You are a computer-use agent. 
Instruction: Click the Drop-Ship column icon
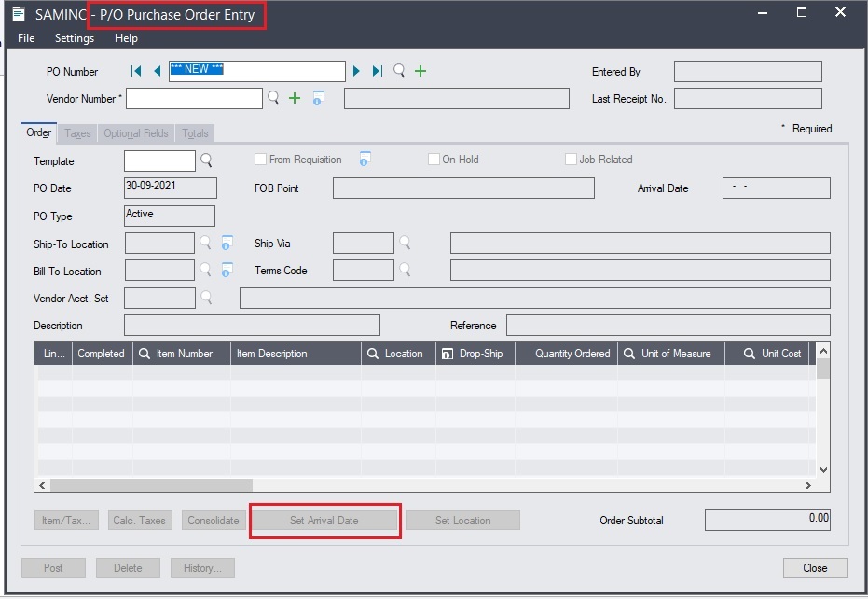448,354
